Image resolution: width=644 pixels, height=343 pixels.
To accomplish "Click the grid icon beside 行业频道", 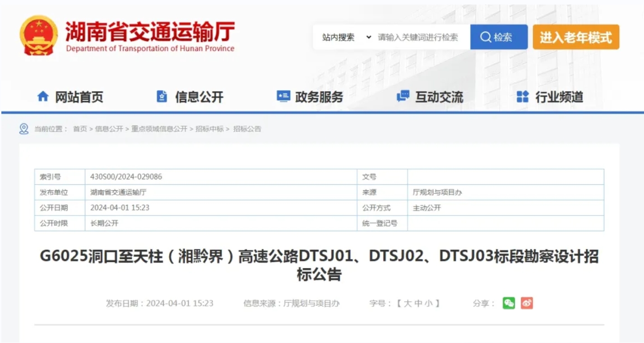I will [522, 96].
